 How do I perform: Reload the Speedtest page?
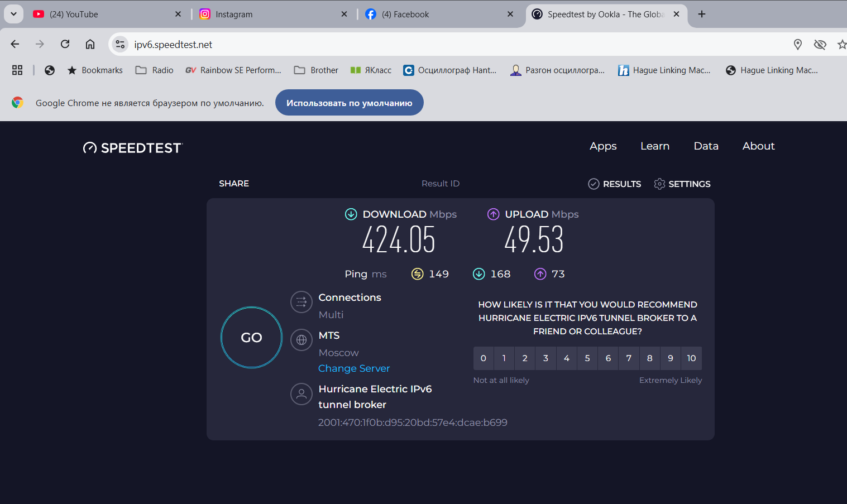[x=65, y=44]
